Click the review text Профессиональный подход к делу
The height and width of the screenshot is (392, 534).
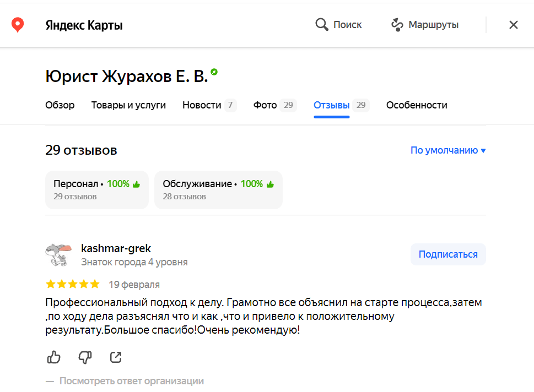click(263, 316)
